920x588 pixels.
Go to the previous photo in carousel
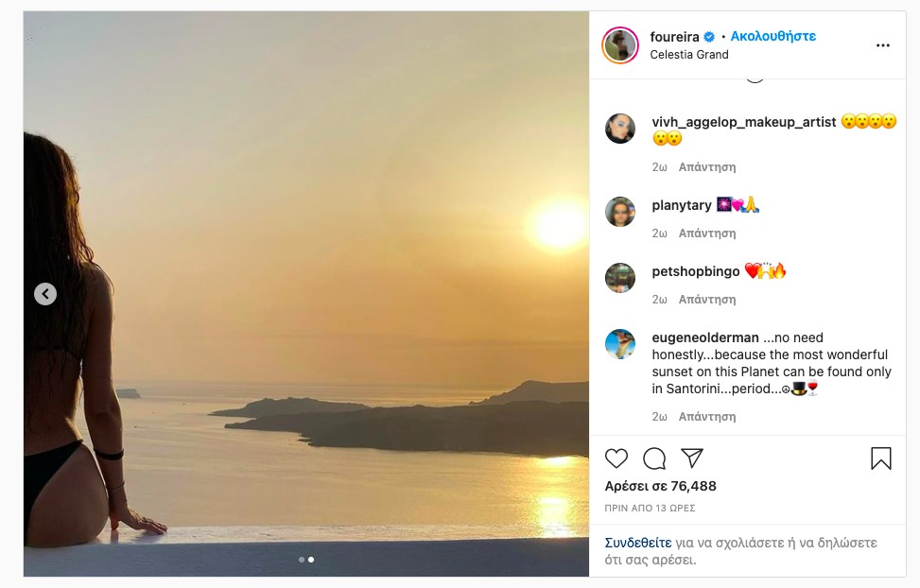coord(45,294)
